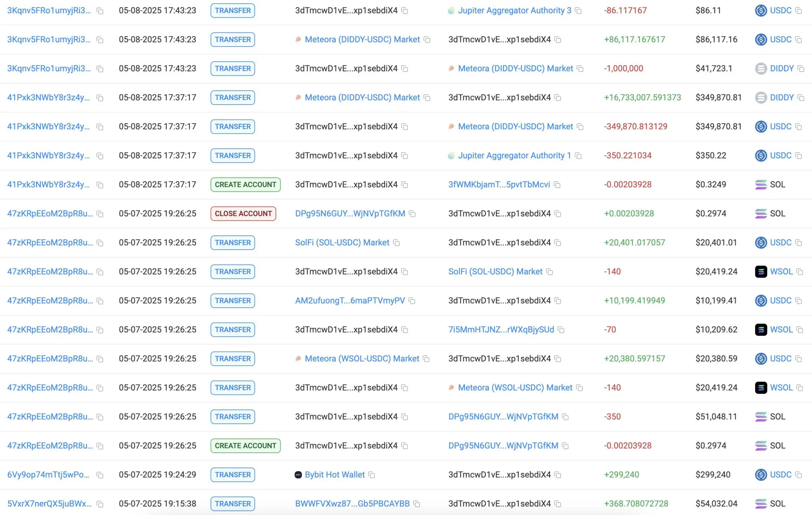Copy the Bybit Hot Wallet address
The image size is (812, 515).
tap(372, 475)
